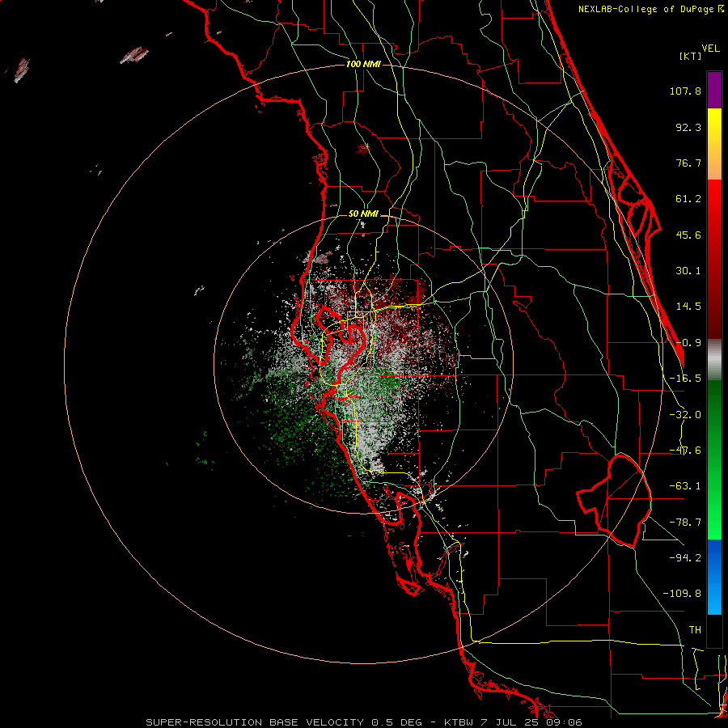This screenshot has width=728, height=728.
Task: Pick the gray near-zero color bar segment
Action: 714,360
